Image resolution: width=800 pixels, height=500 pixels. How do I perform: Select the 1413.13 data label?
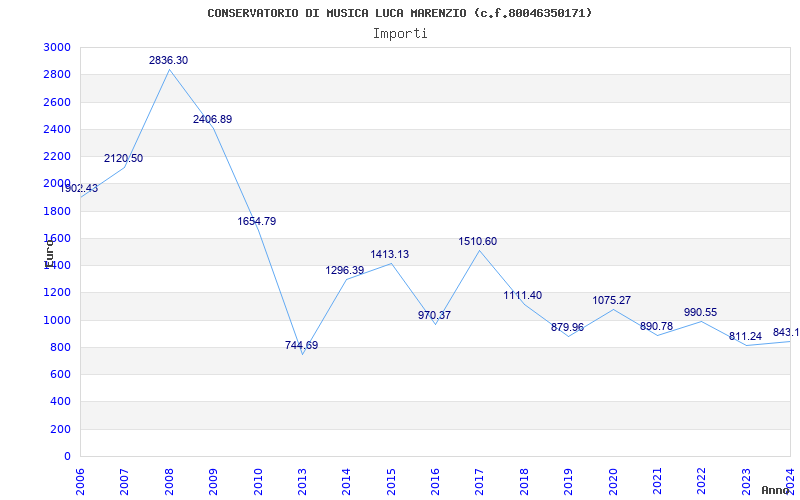click(390, 254)
